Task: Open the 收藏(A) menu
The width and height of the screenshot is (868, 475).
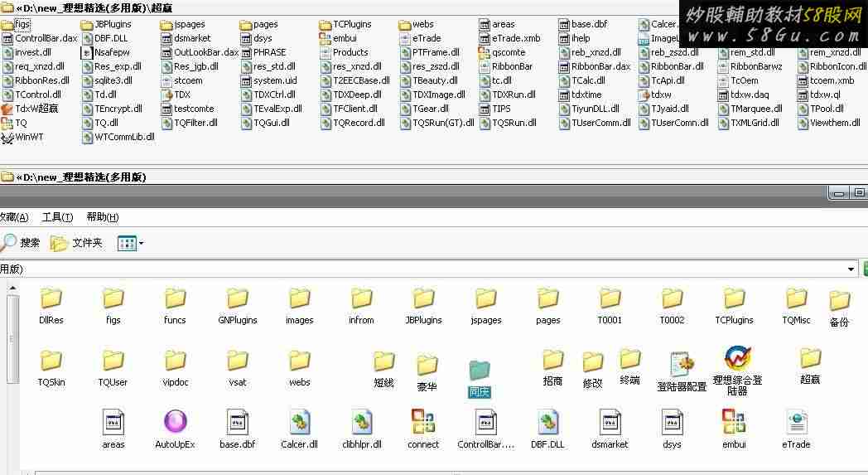Action: [x=14, y=217]
